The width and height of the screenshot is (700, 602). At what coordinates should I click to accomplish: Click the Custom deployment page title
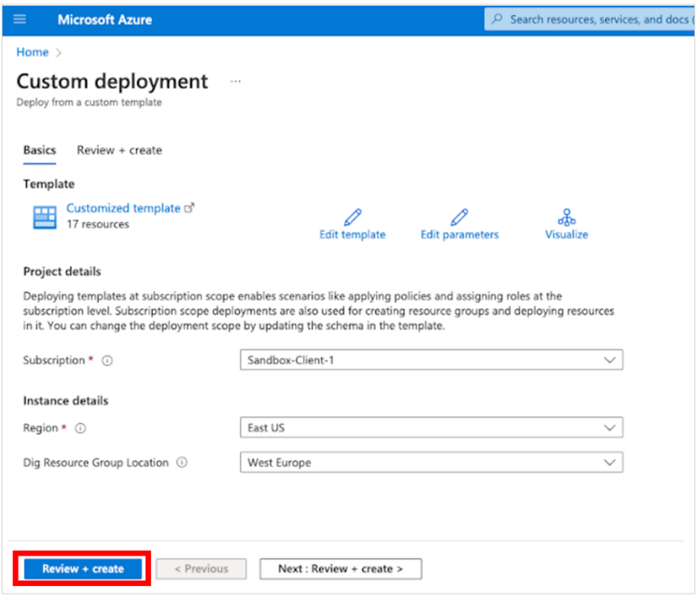coord(112,82)
